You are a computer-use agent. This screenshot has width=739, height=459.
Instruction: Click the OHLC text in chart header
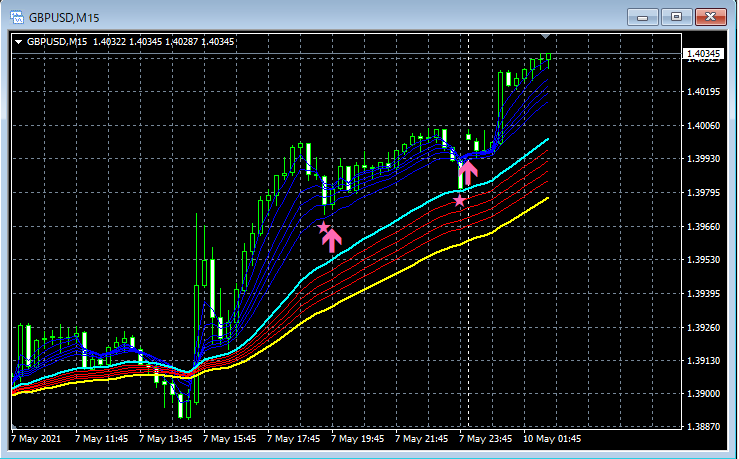coord(163,42)
